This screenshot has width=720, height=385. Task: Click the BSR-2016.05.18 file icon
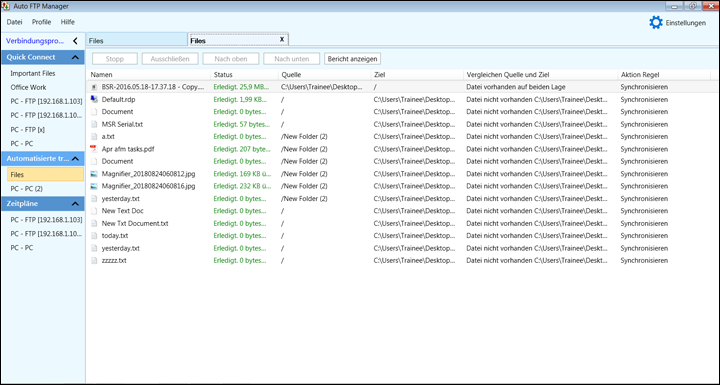coord(94,87)
